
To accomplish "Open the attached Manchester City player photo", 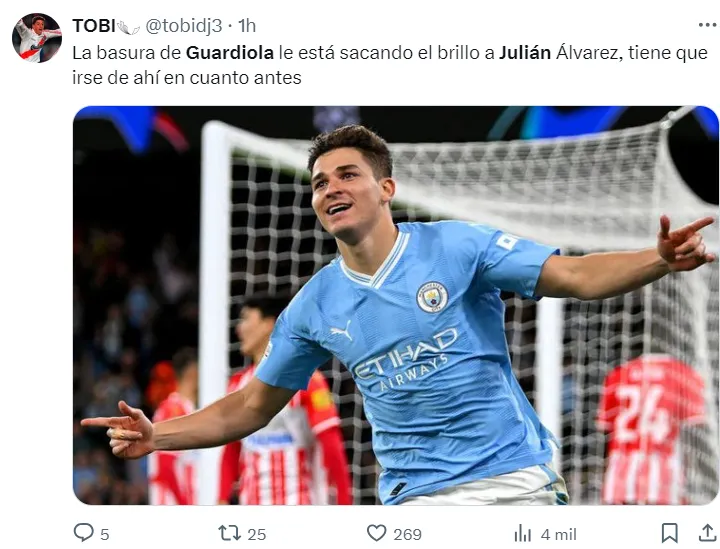I will (396, 306).
